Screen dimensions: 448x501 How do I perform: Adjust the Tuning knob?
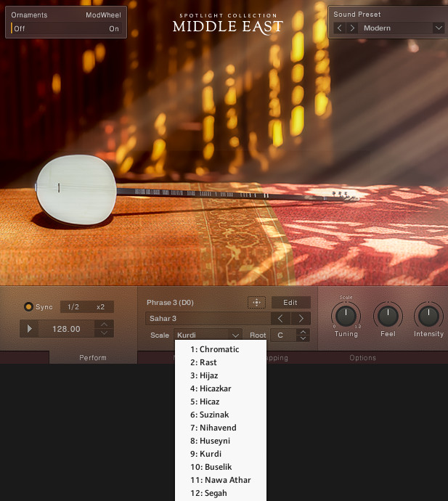pyautogui.click(x=346, y=316)
